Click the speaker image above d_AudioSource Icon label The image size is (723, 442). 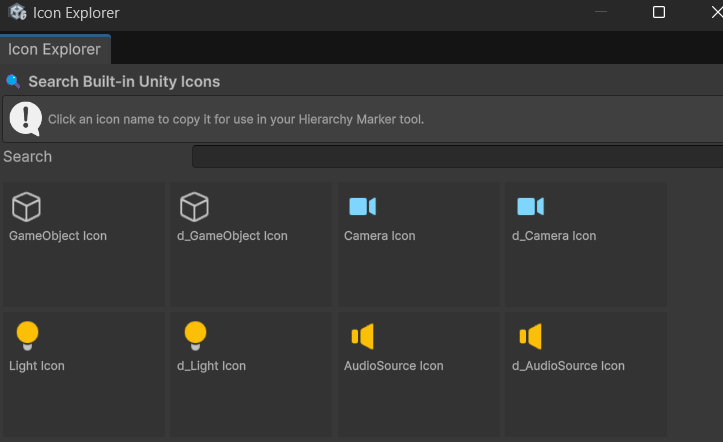(530, 336)
